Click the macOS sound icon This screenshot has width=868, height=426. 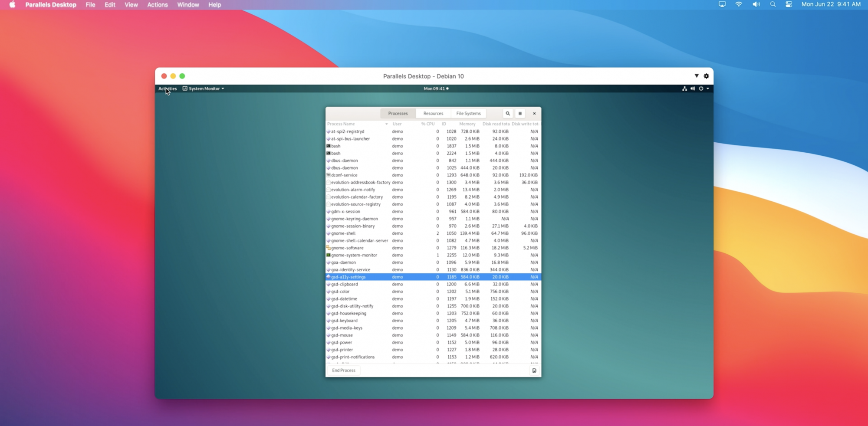pos(756,4)
